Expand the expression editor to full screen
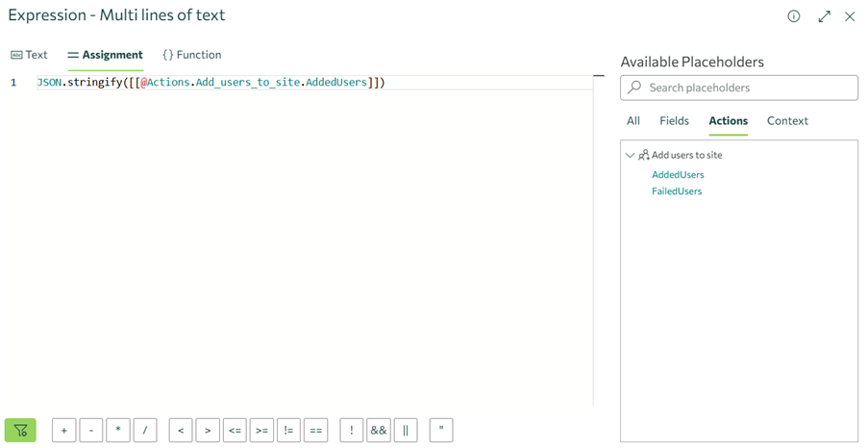Screen dimensions: 868x448 click(x=824, y=16)
